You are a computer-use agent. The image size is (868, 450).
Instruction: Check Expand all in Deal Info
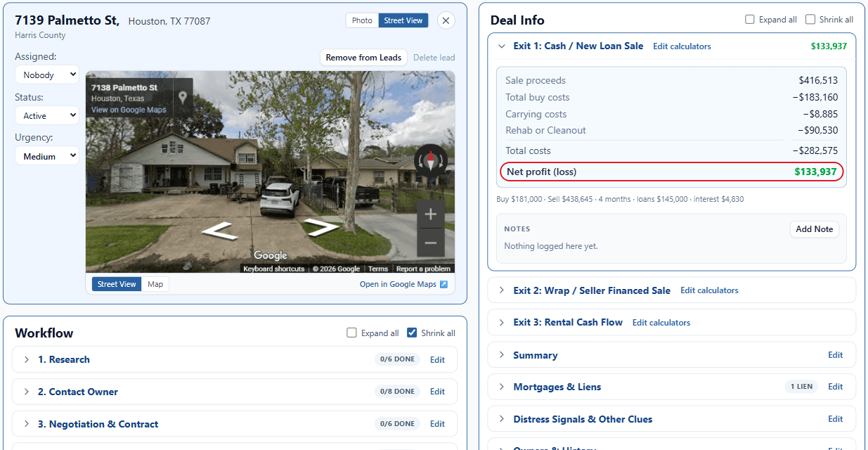[x=750, y=20]
